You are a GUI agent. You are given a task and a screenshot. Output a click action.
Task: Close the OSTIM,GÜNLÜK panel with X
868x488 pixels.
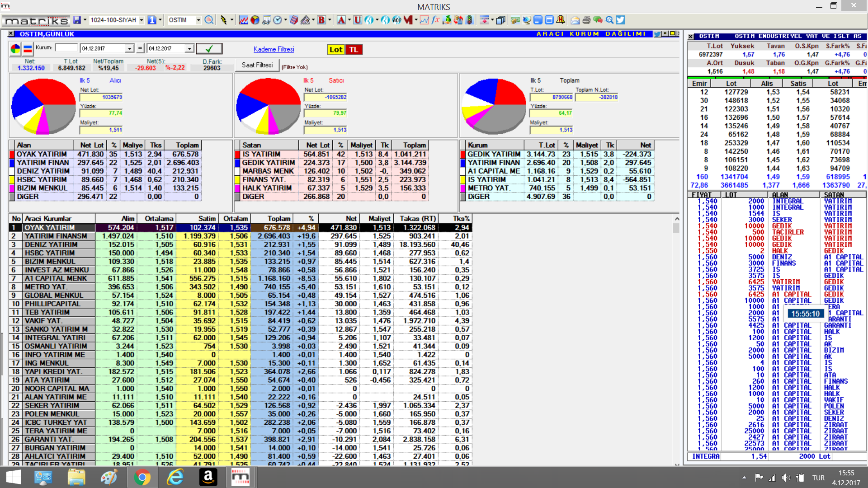click(x=11, y=34)
